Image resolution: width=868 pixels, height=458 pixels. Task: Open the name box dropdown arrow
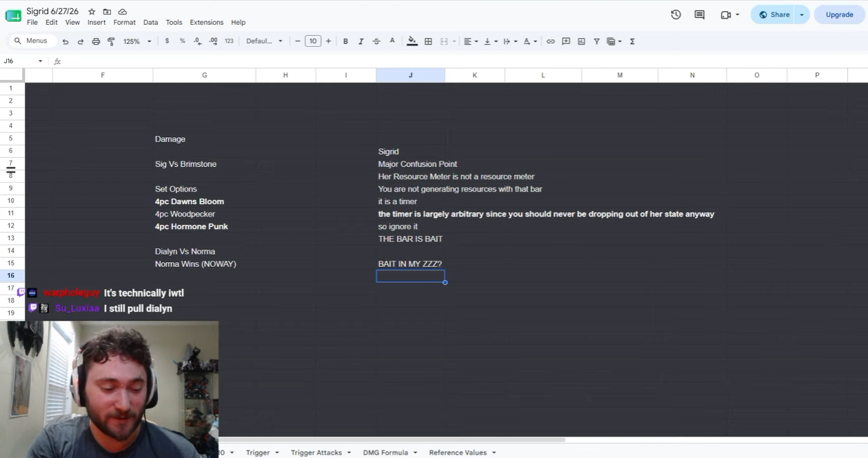pyautogui.click(x=40, y=61)
